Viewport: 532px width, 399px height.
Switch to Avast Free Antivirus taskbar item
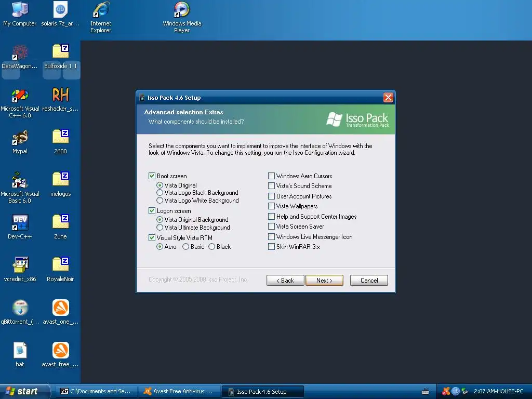pos(179,391)
